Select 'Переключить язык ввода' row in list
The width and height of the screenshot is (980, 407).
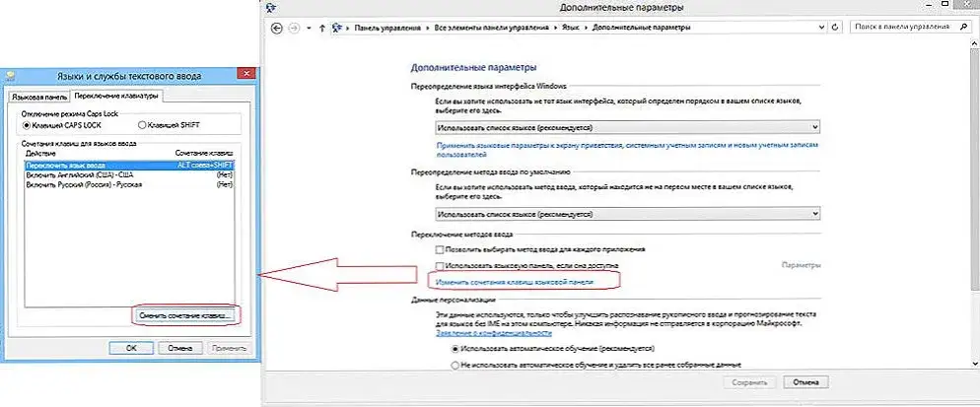tap(129, 166)
